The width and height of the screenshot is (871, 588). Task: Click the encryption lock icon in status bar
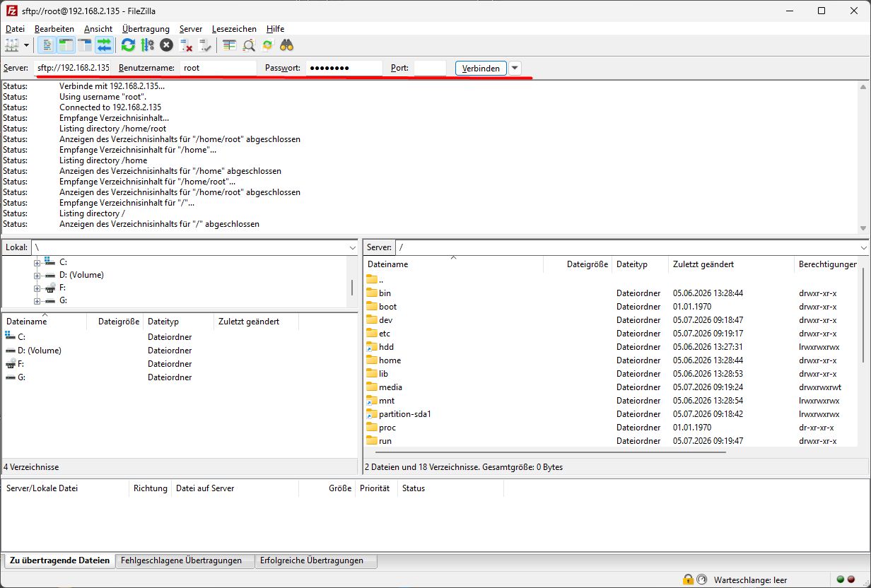point(688,580)
